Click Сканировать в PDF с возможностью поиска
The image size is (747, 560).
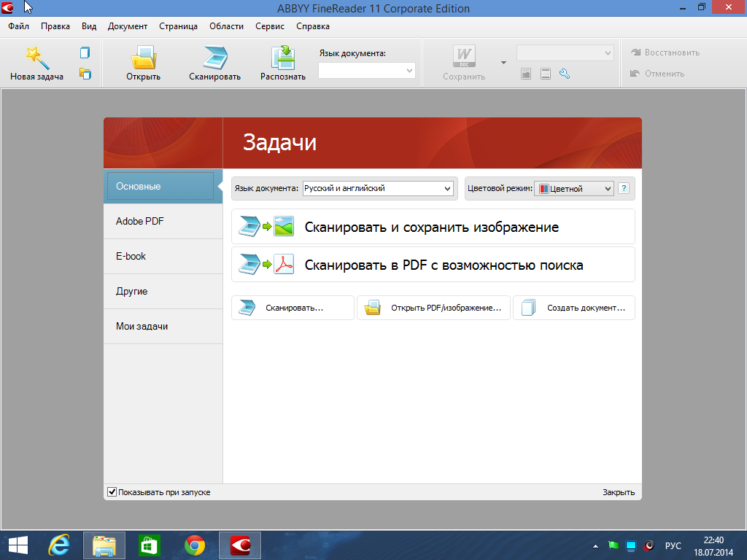pyautogui.click(x=433, y=264)
